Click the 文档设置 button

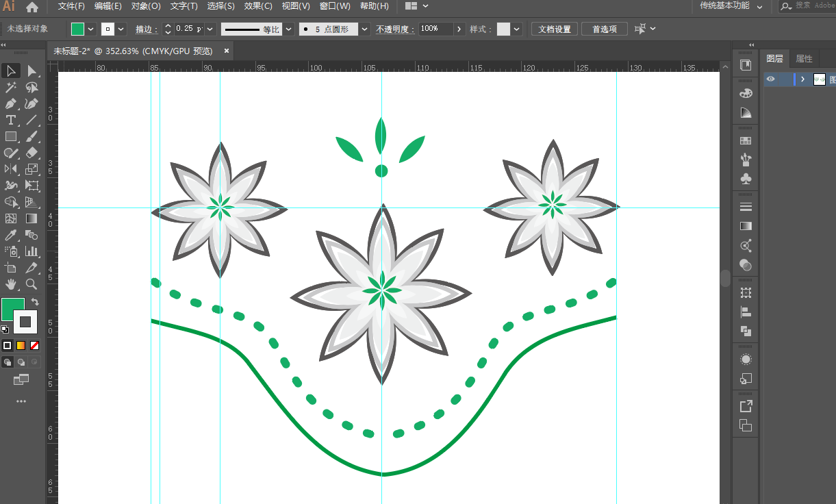[554, 29]
